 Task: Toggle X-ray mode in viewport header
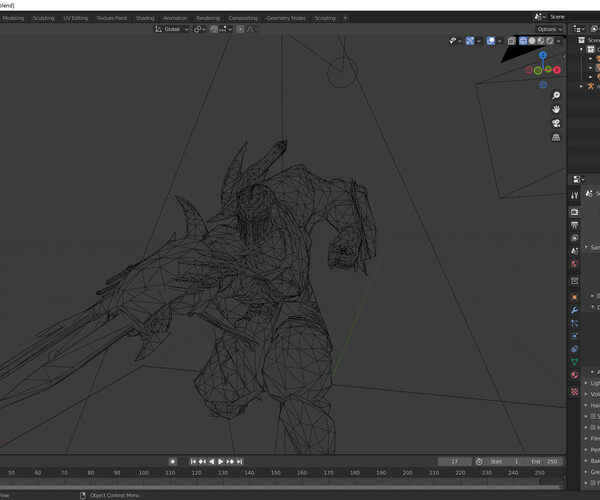[510, 41]
